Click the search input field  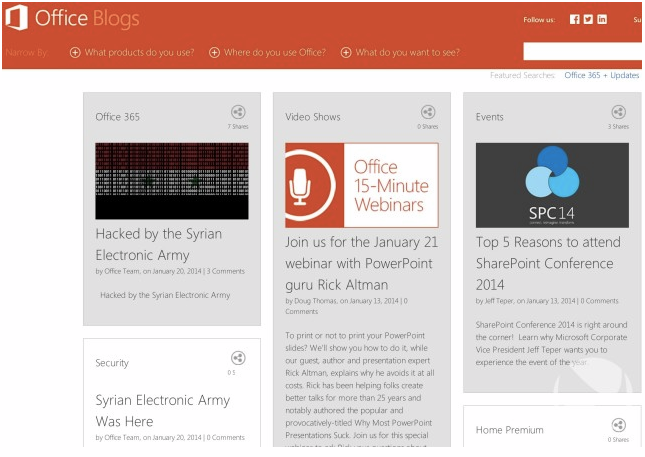click(582, 52)
